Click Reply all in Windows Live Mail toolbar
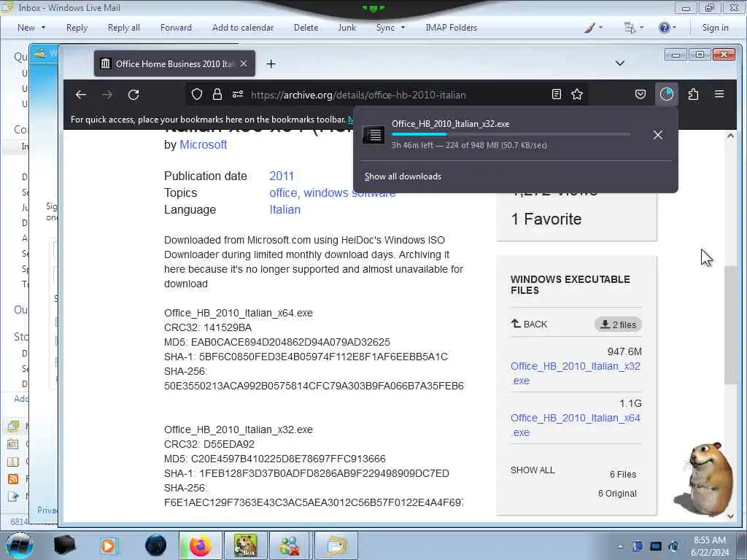Image resolution: width=747 pixels, height=560 pixels. coord(124,28)
